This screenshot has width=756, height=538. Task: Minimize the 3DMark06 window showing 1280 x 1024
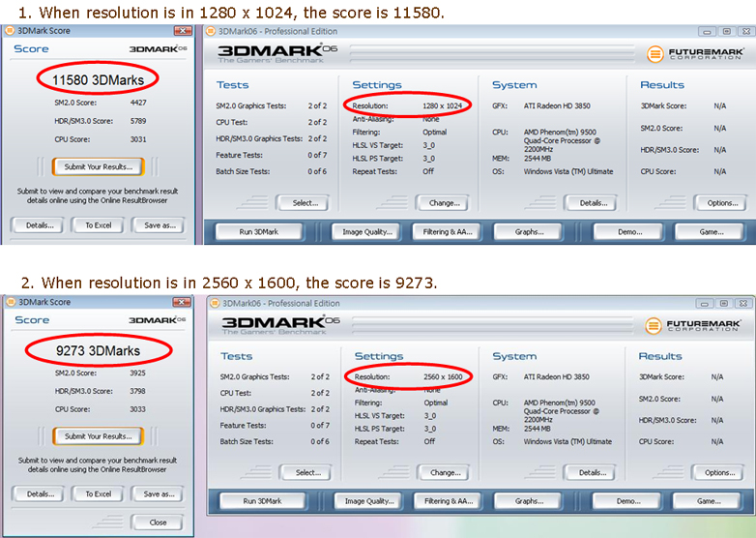707,32
